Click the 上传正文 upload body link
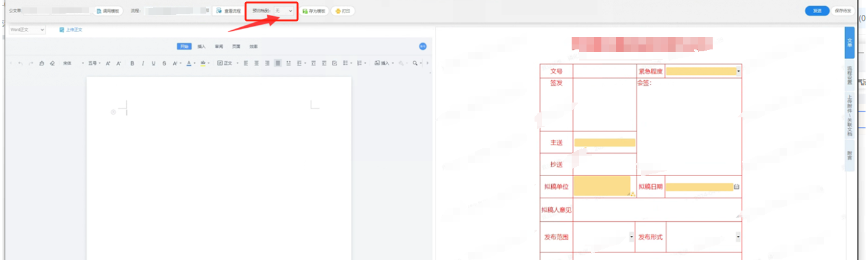 pos(71,30)
